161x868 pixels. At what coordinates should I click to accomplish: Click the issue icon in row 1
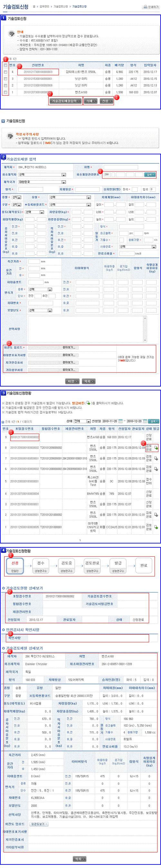[156, 527]
